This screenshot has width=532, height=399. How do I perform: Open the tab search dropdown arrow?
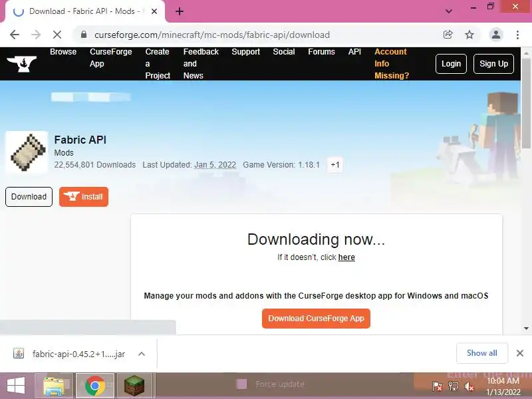448,11
